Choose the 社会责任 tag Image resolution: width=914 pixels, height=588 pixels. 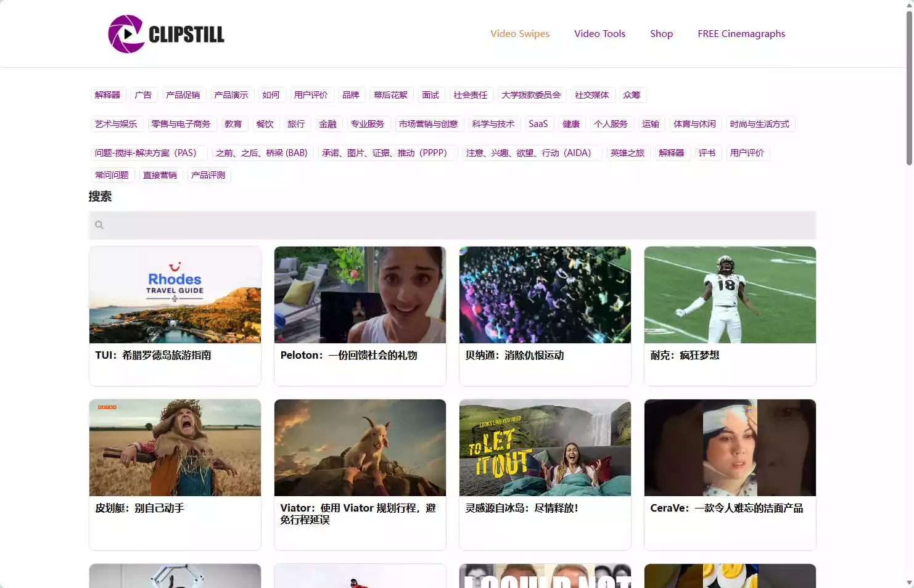471,95
